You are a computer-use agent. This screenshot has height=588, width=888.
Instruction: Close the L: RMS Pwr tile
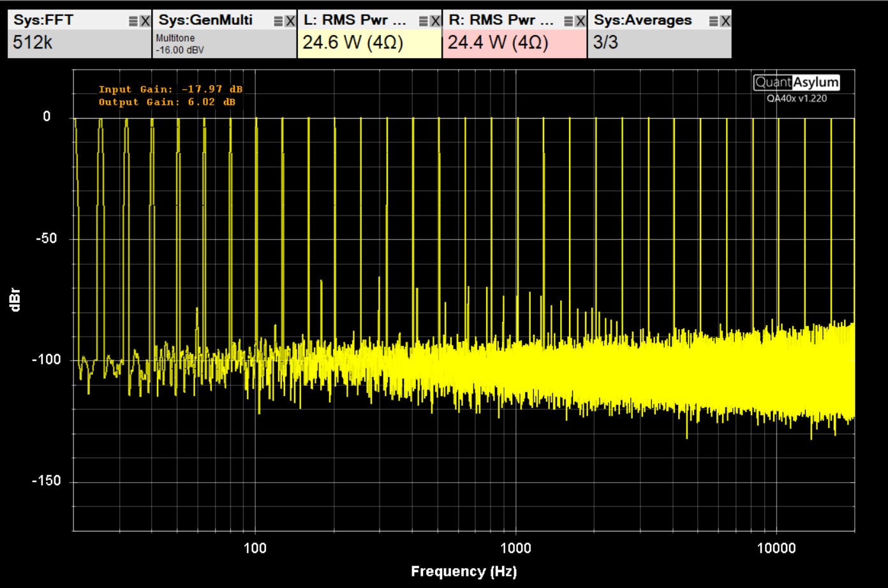pyautogui.click(x=435, y=21)
